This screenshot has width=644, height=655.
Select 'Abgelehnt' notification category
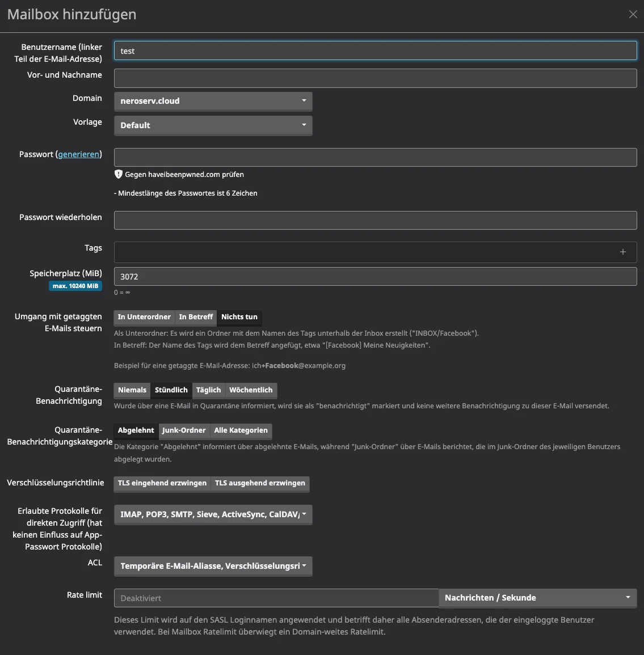click(x=136, y=430)
